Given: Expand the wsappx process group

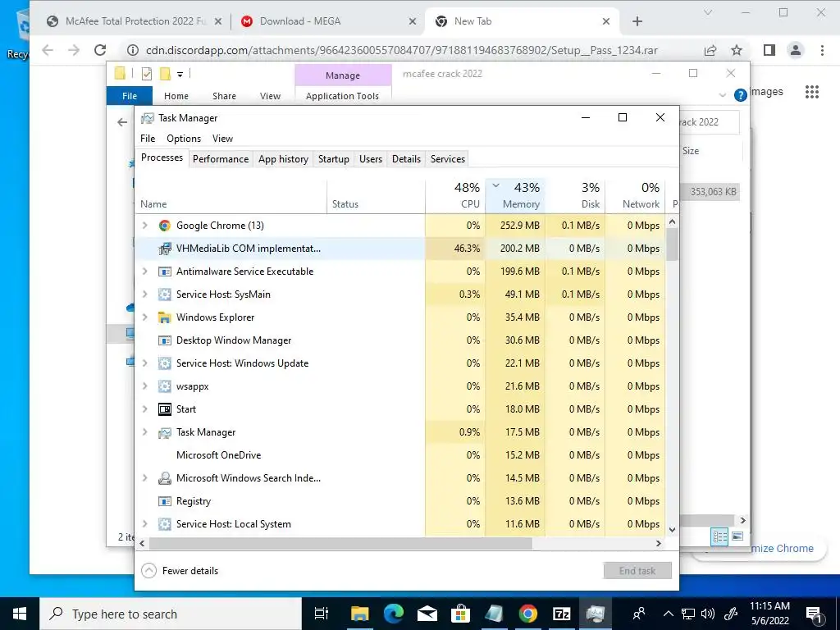Looking at the screenshot, I should point(144,386).
